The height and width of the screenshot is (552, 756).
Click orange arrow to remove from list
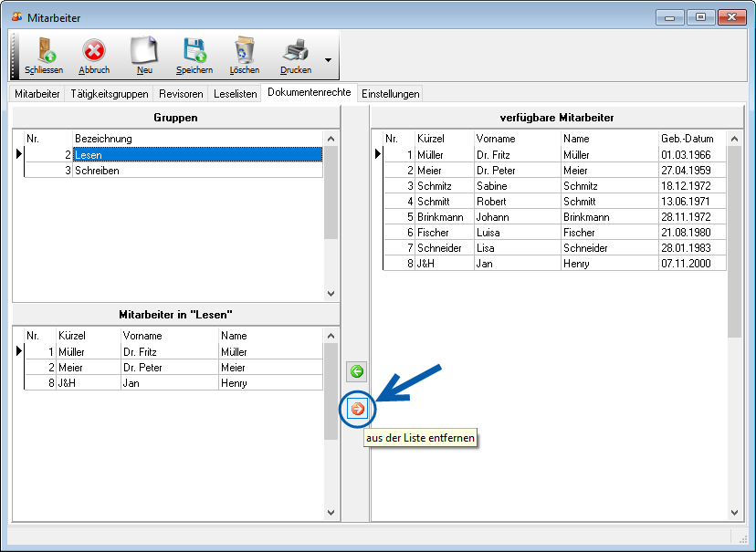[357, 409]
